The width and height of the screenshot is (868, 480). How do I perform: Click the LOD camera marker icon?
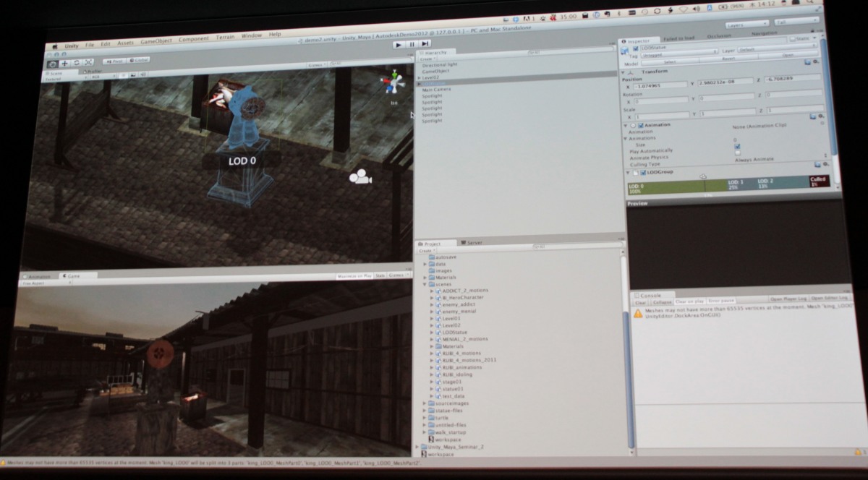tap(702, 176)
